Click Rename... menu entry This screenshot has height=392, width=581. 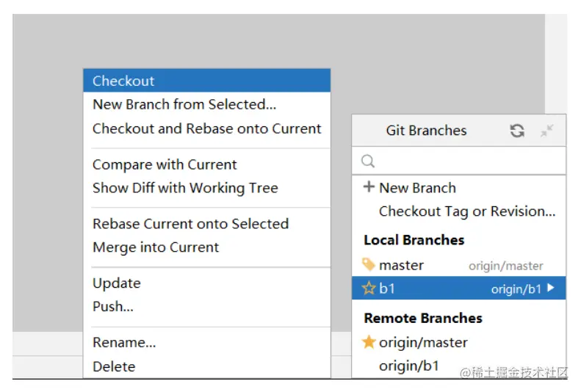coord(124,342)
